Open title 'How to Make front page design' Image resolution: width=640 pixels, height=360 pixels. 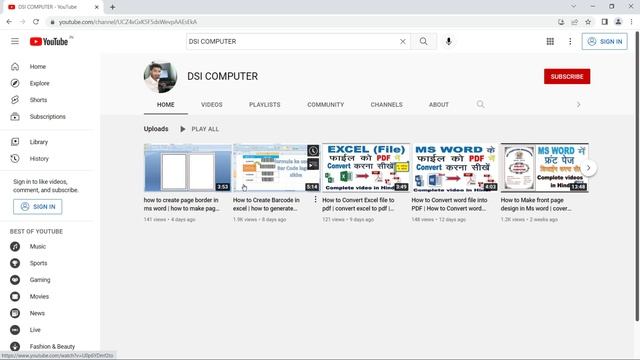pos(536,204)
